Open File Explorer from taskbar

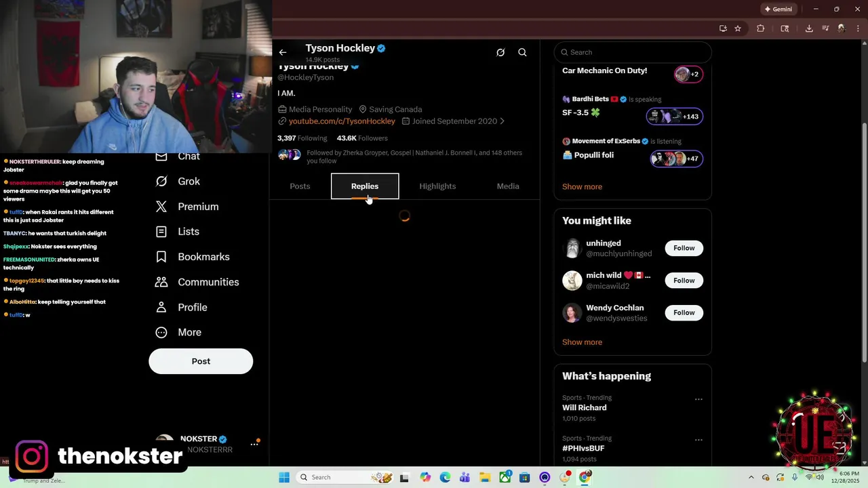[485, 477]
